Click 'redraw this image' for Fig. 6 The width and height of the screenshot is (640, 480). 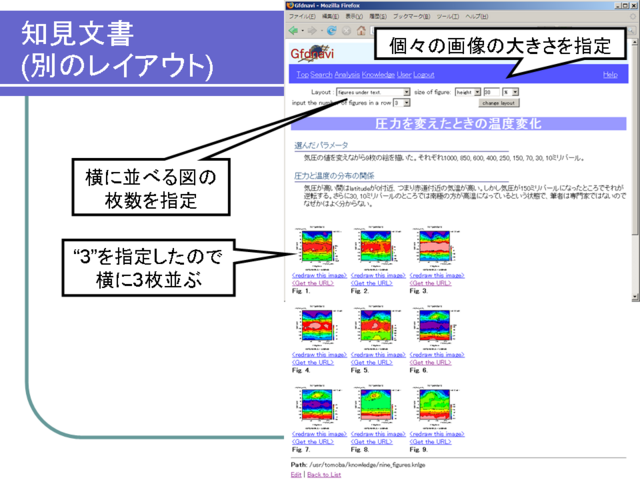tap(437, 355)
